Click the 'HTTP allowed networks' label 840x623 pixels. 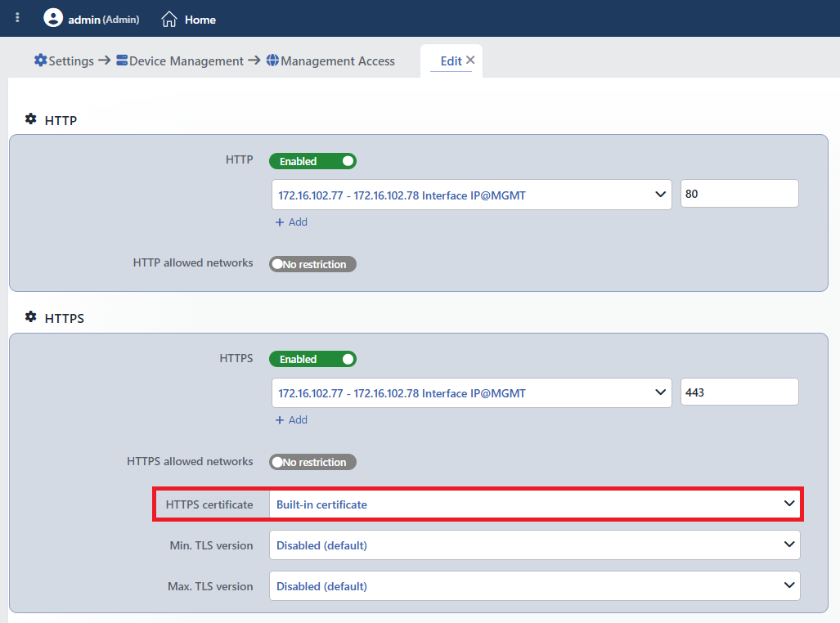coord(193,263)
